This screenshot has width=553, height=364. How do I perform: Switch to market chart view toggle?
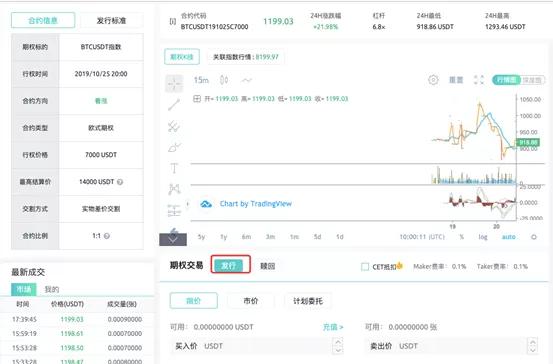[x=506, y=80]
